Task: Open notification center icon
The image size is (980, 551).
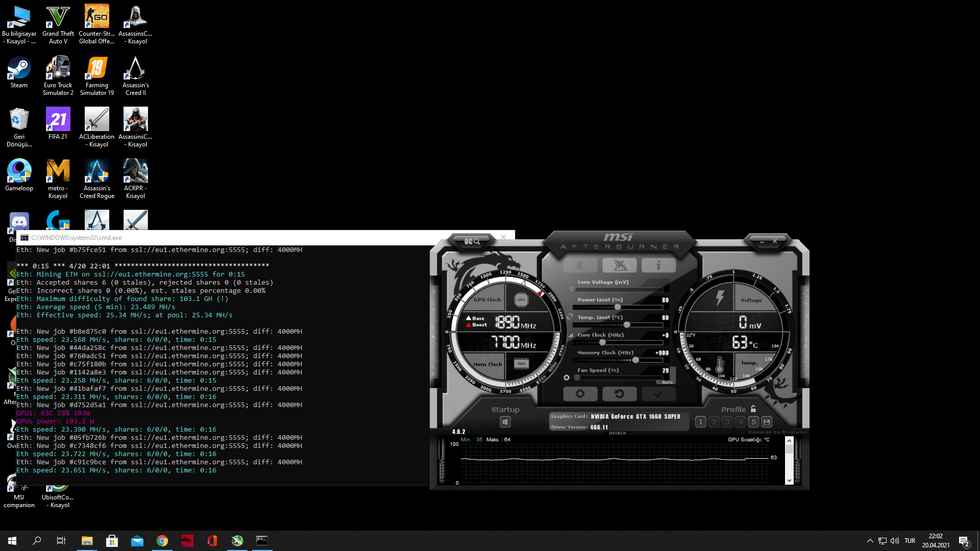Action: point(964,541)
